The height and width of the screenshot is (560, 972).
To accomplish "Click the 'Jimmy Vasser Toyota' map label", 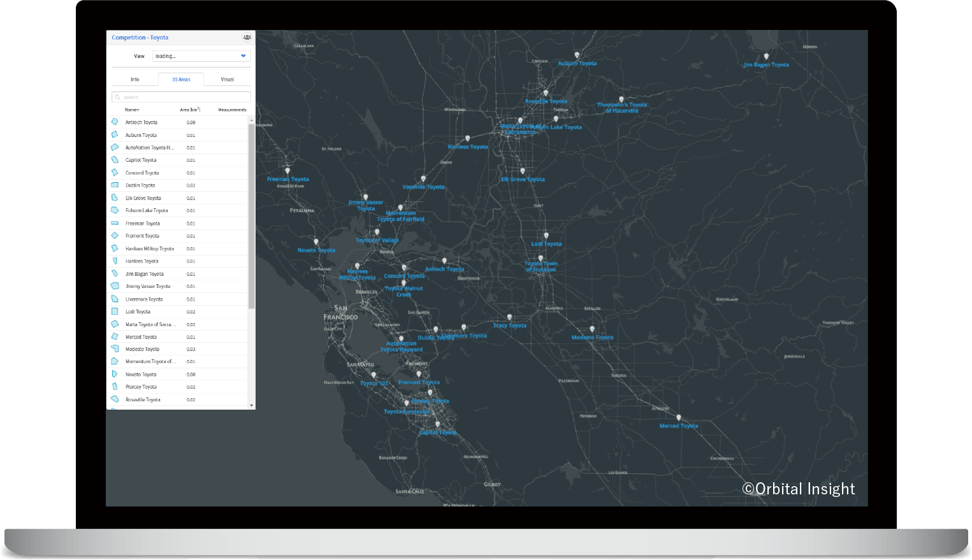I will (366, 206).
